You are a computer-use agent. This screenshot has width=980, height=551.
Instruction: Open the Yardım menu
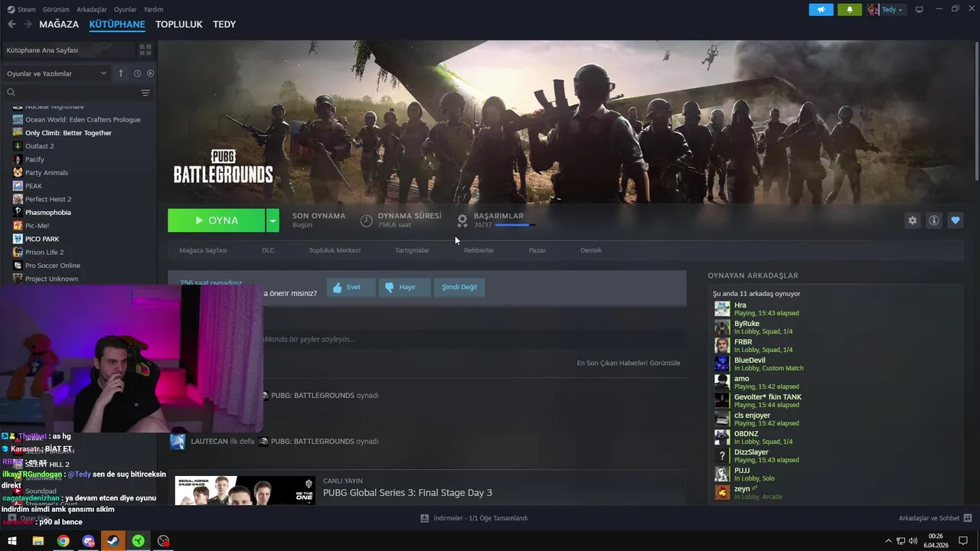click(x=153, y=9)
